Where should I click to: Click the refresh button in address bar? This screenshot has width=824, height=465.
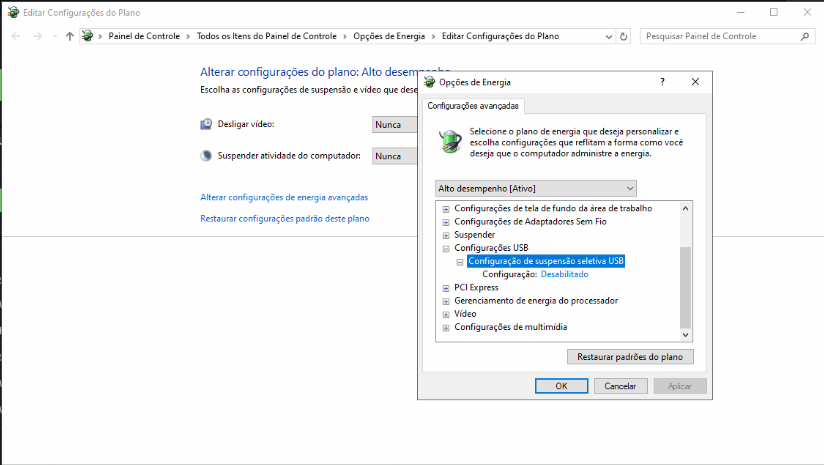click(624, 36)
